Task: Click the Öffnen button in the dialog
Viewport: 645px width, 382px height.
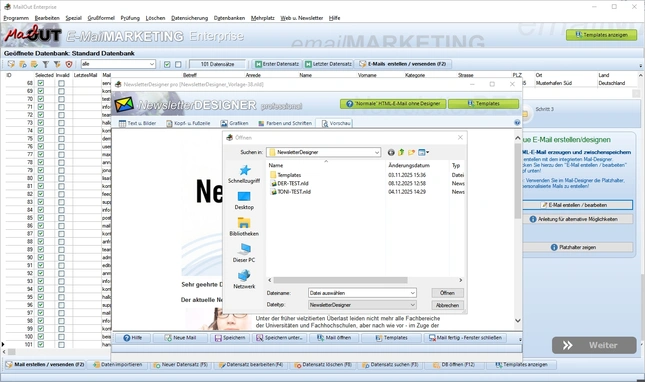Action: 448,293
